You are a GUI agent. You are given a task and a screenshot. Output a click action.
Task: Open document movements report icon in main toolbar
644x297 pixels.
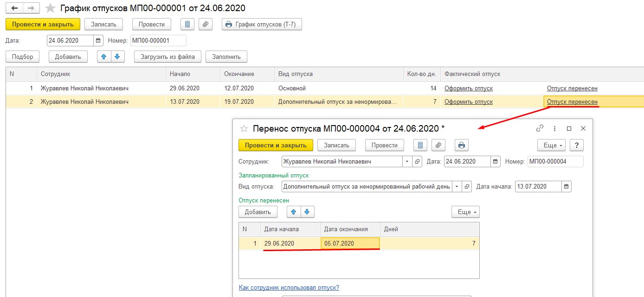pyautogui.click(x=187, y=24)
